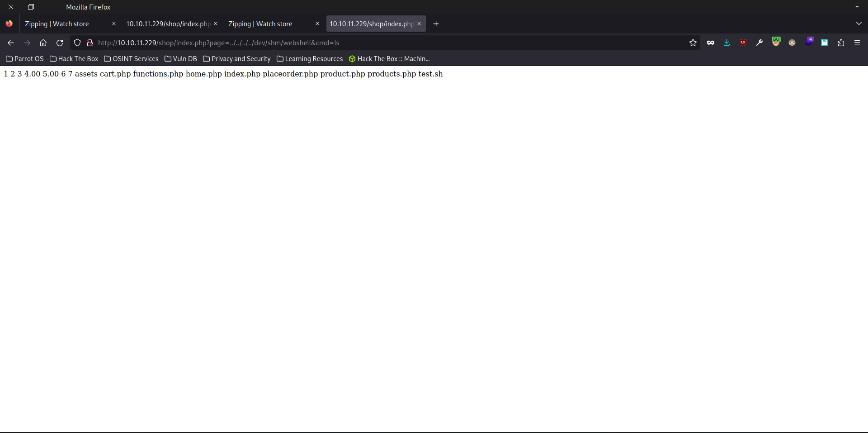The width and height of the screenshot is (868, 433).
Task: Go to the Firefox home page
Action: pyautogui.click(x=43, y=43)
